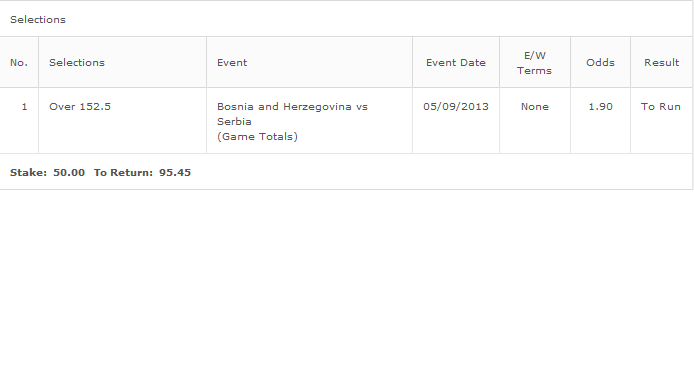Image resolution: width=694 pixels, height=372 pixels.
Task: Click the E/W Terms column header
Action: pos(534,63)
